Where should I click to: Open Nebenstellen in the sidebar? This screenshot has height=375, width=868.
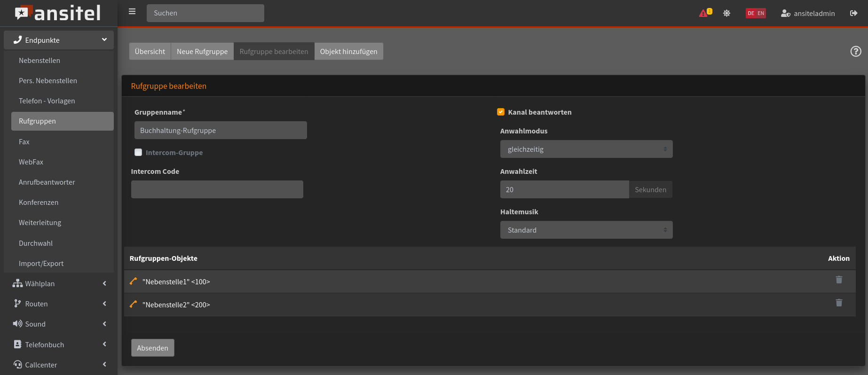point(39,61)
